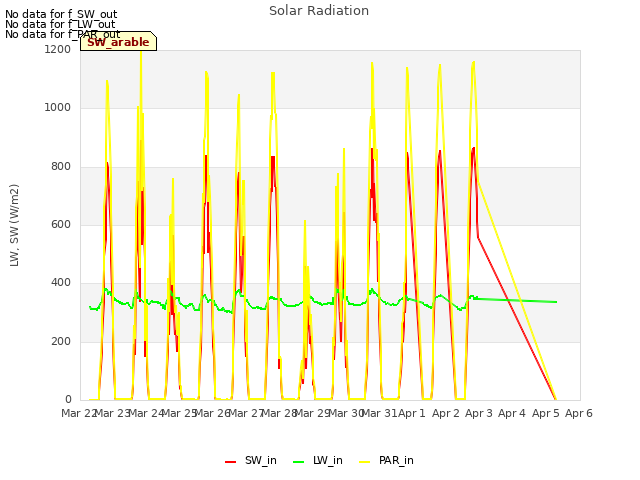
Task: Toggle the LW_in legend entry
Action: (318, 460)
